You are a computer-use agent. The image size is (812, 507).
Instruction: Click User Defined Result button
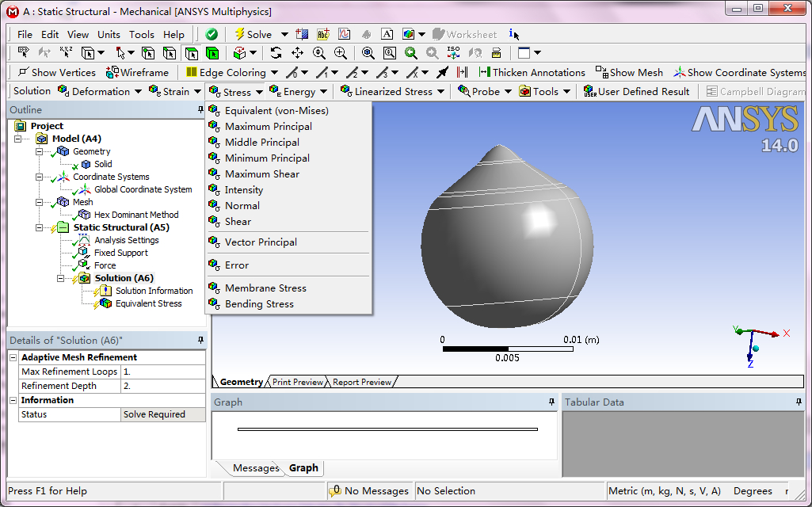[637, 92]
